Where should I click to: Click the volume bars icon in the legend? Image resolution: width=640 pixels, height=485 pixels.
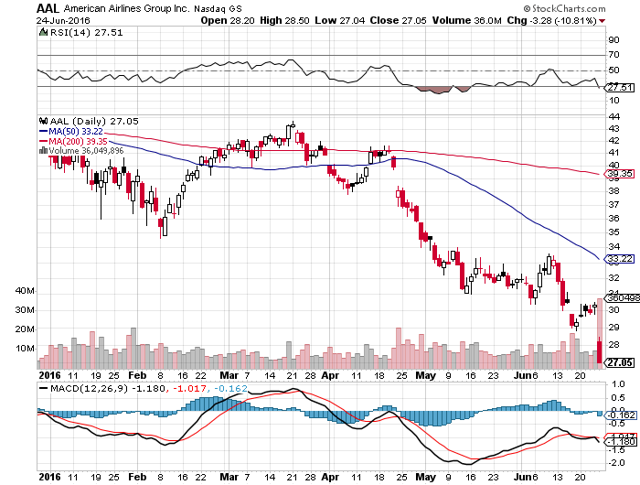tap(43, 151)
